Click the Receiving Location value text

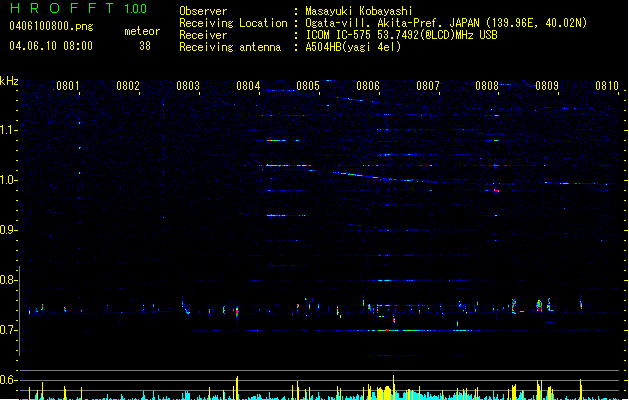(x=446, y=23)
